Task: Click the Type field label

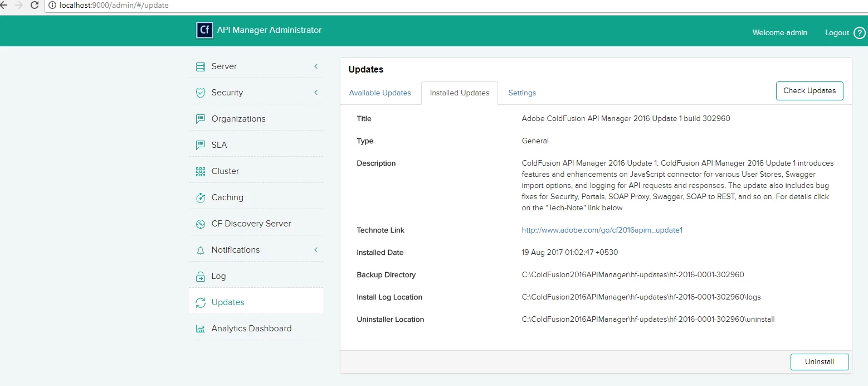Action: (365, 141)
